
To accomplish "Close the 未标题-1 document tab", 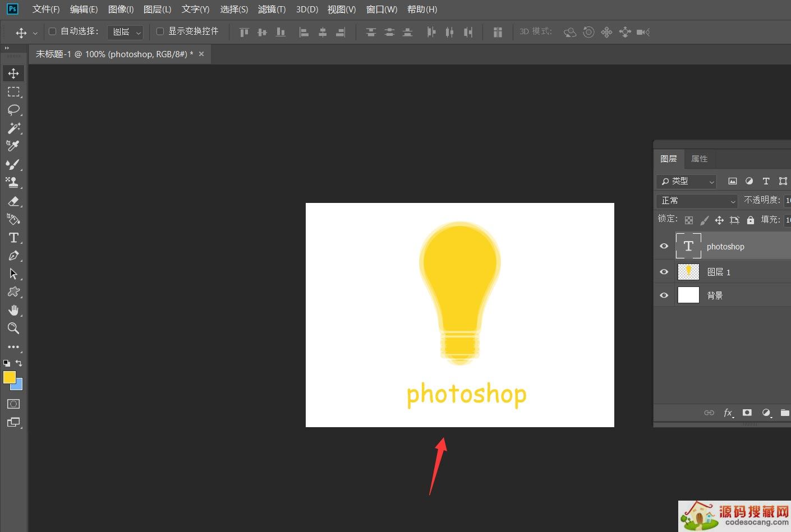I will [201, 54].
